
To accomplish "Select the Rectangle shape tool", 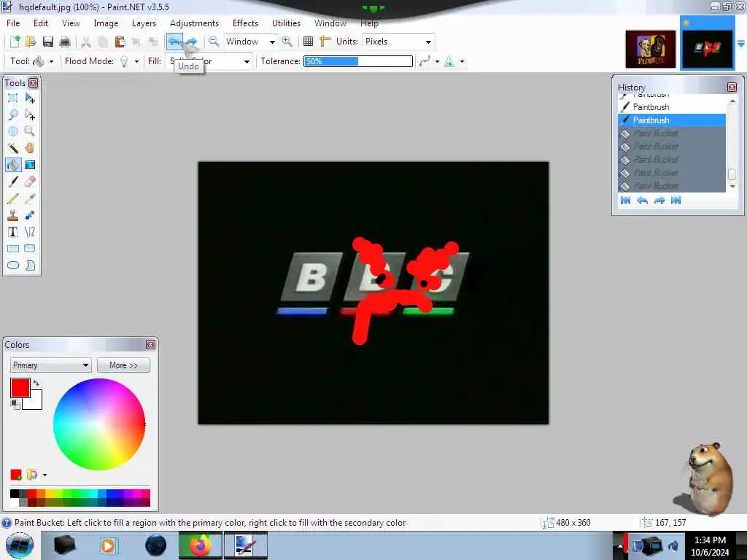I will click(x=13, y=249).
